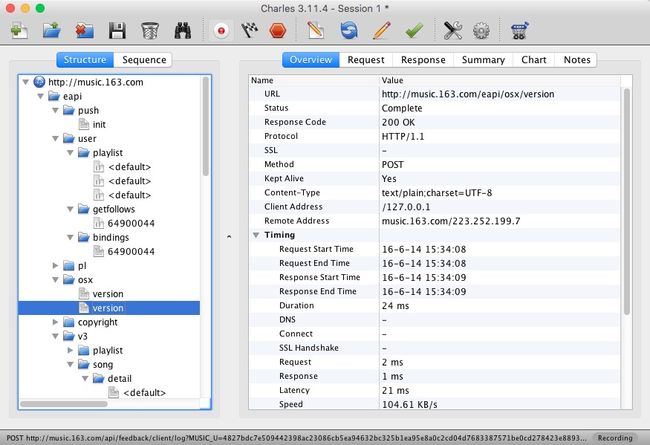Click the Recording status indicator
Viewport: 650px width, 445px height.
click(x=615, y=438)
